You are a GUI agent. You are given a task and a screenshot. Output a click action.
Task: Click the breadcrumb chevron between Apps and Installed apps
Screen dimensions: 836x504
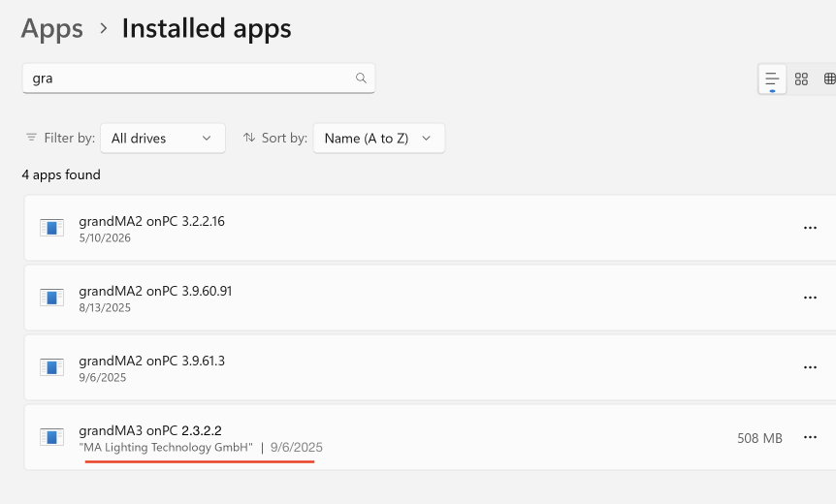(104, 28)
